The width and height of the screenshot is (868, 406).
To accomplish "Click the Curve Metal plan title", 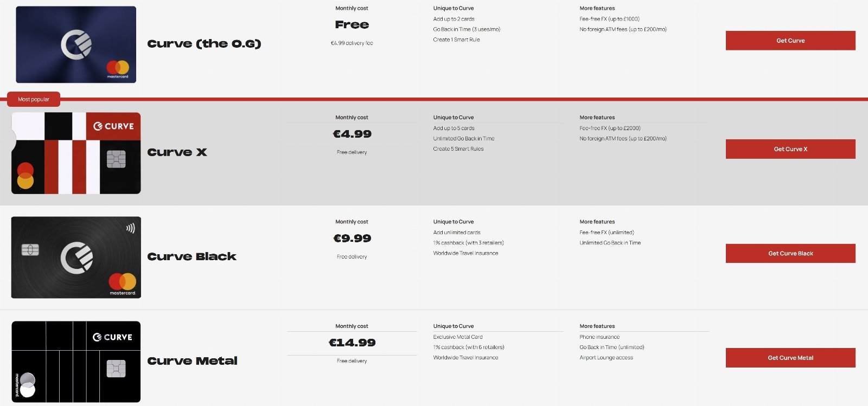I will (193, 361).
